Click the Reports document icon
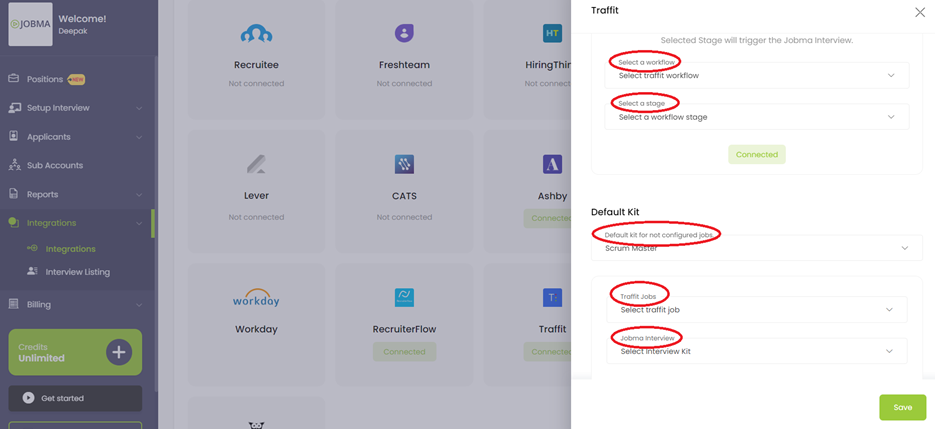The width and height of the screenshot is (935, 429). coord(14,194)
